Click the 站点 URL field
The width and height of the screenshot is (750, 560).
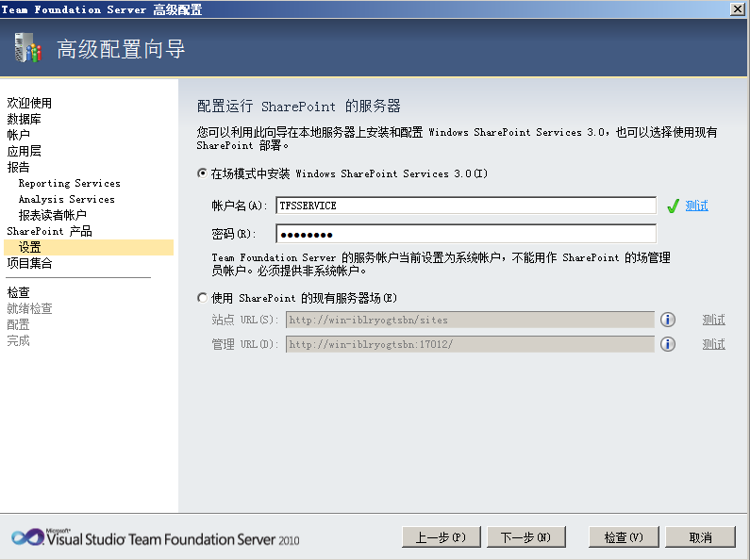[470, 320]
